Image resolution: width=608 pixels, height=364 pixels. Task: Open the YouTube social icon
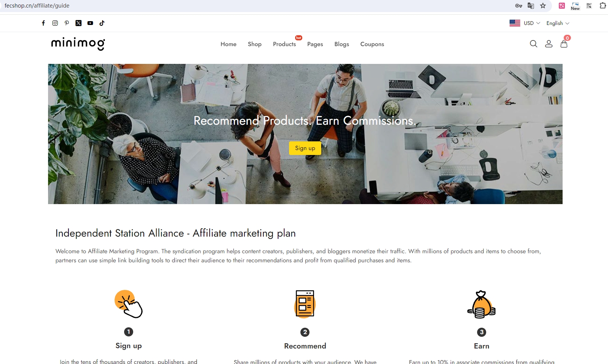click(x=90, y=23)
